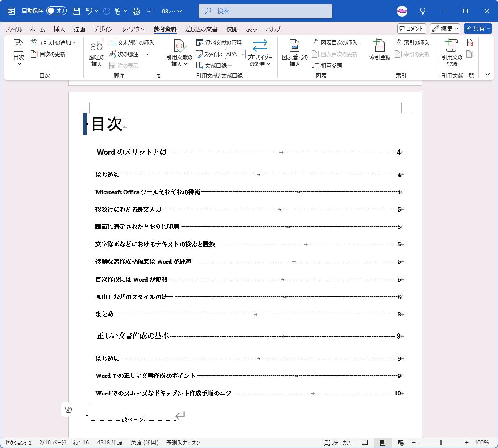Click the 100% zoom level
The image size is (498, 448).
481,443
